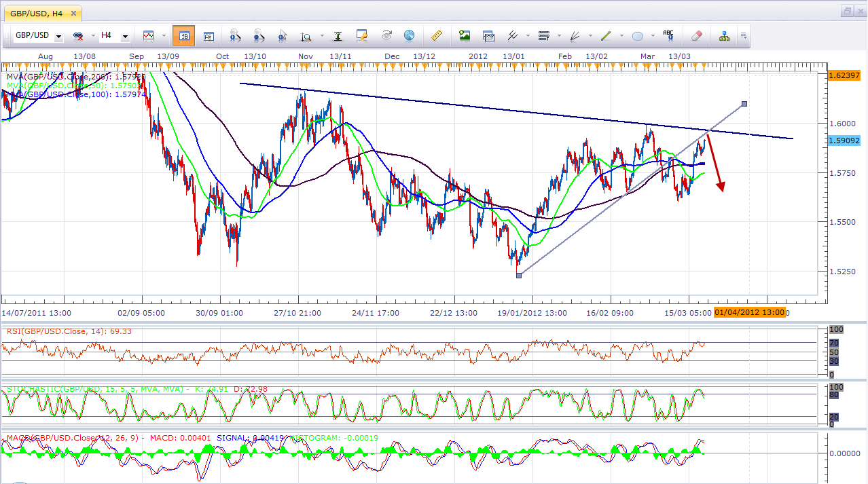Select the cursor zoom pointer tool
868x484 pixels.
point(283,35)
